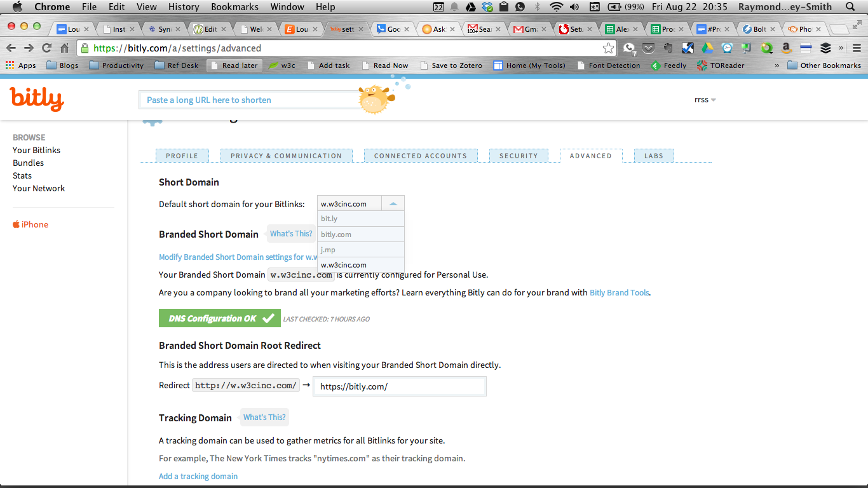Expand the Productivity bookmark folder

click(x=116, y=65)
